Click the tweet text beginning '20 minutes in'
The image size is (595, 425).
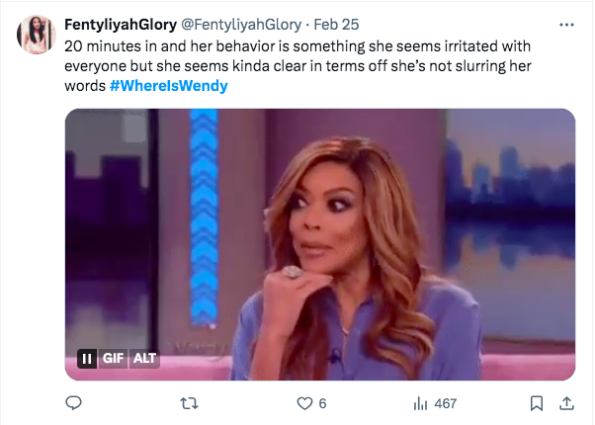298,66
